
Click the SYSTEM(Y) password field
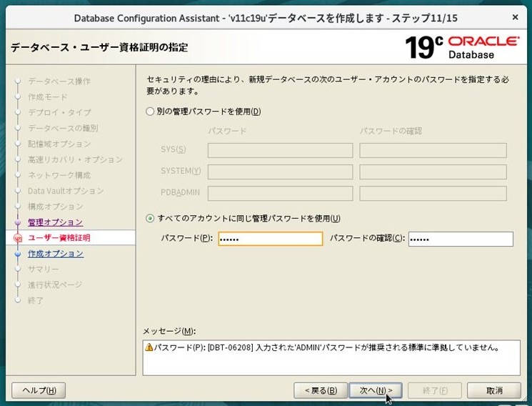pos(280,172)
